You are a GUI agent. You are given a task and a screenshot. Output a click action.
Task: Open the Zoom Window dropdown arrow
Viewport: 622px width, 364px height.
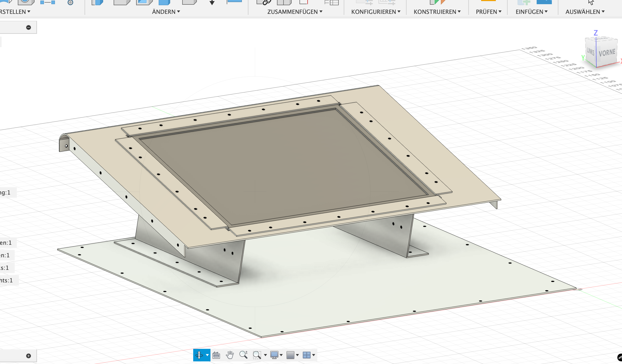265,355
